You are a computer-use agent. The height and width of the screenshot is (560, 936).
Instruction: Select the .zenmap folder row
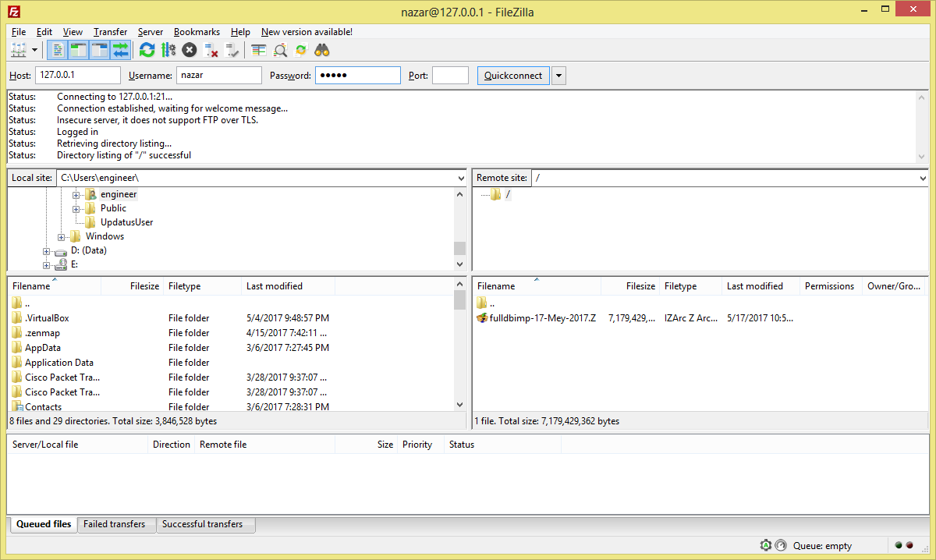tap(230, 333)
